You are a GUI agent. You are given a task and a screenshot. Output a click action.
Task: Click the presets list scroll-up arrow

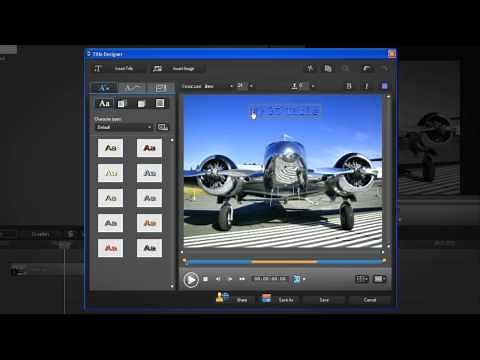(172, 140)
